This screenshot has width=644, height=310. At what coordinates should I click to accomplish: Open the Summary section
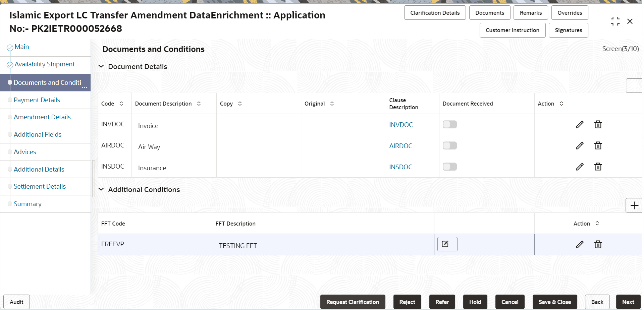(x=28, y=204)
